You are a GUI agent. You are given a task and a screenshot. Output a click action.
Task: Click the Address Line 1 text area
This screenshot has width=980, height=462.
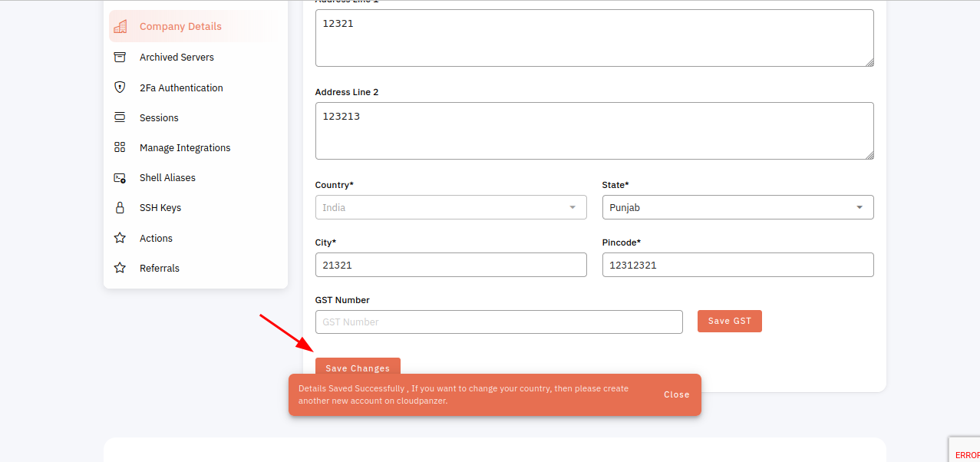594,38
